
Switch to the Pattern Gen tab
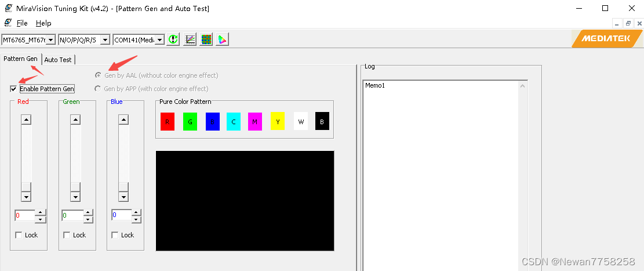tap(20, 59)
